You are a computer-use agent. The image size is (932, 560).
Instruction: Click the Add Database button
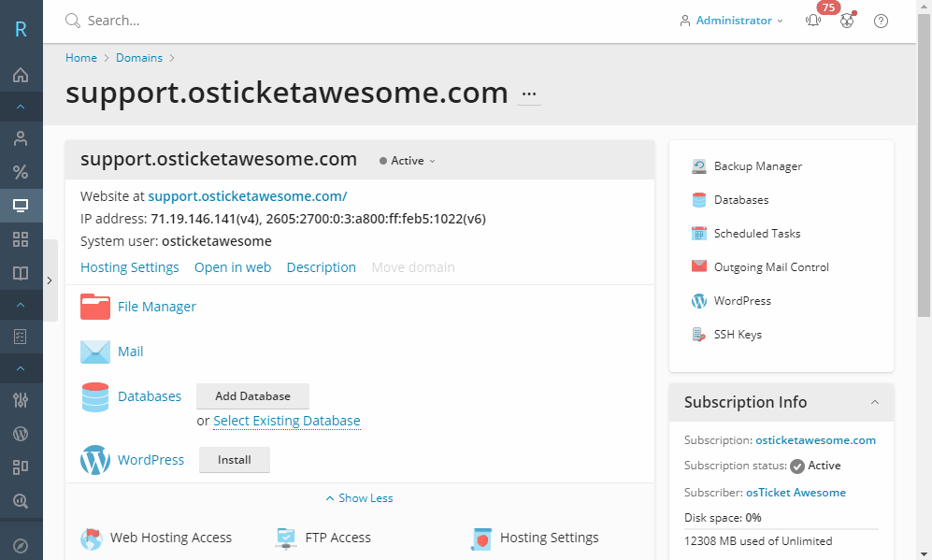pyautogui.click(x=252, y=395)
